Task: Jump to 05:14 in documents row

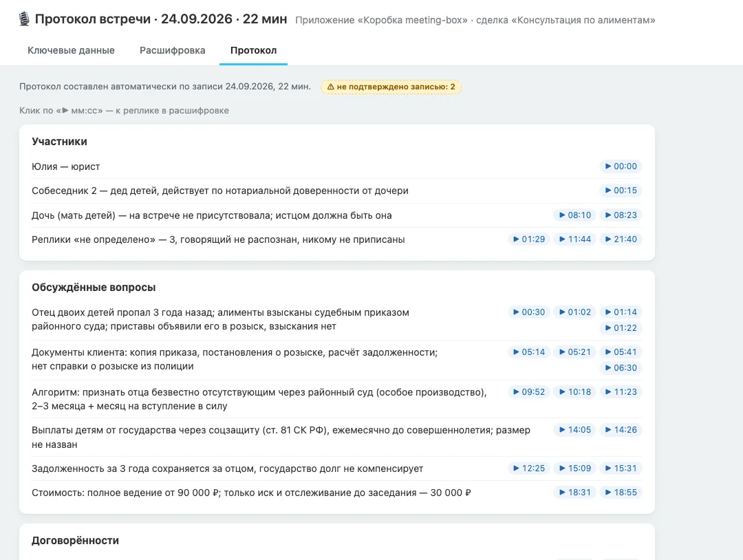Action: 529,352
